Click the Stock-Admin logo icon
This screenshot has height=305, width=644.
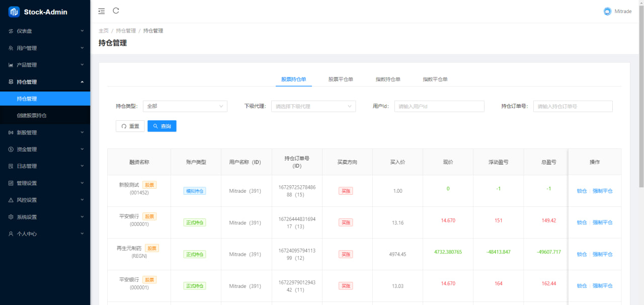[x=14, y=12]
